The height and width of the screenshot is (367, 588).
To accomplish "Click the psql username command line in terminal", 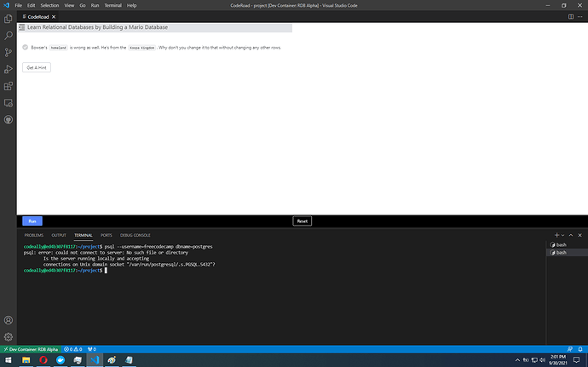I will coord(118,247).
